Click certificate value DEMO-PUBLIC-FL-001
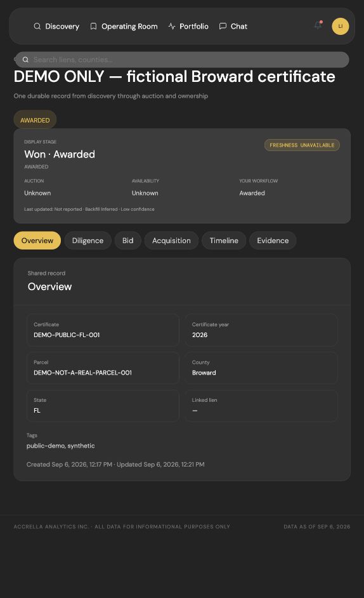 coord(67,335)
